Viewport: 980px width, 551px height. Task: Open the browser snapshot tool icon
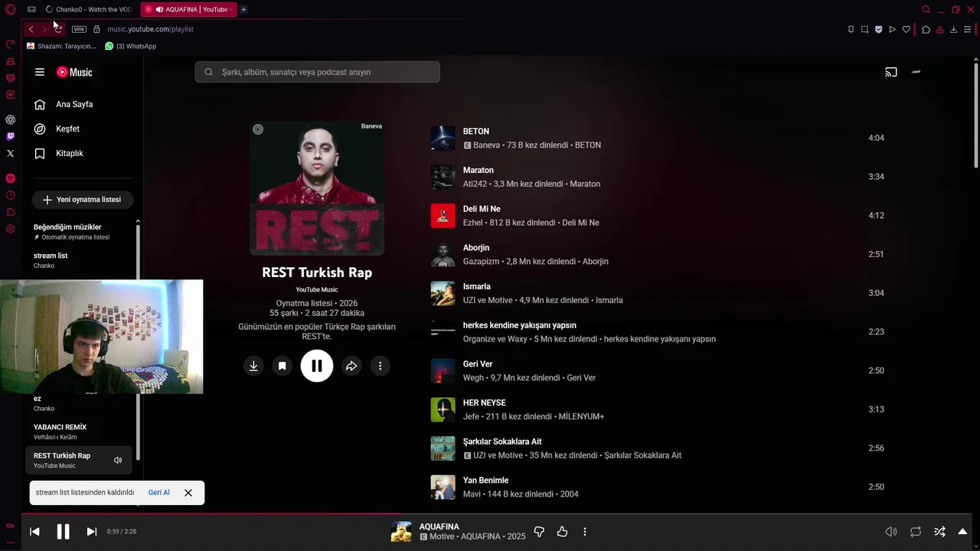click(x=864, y=29)
